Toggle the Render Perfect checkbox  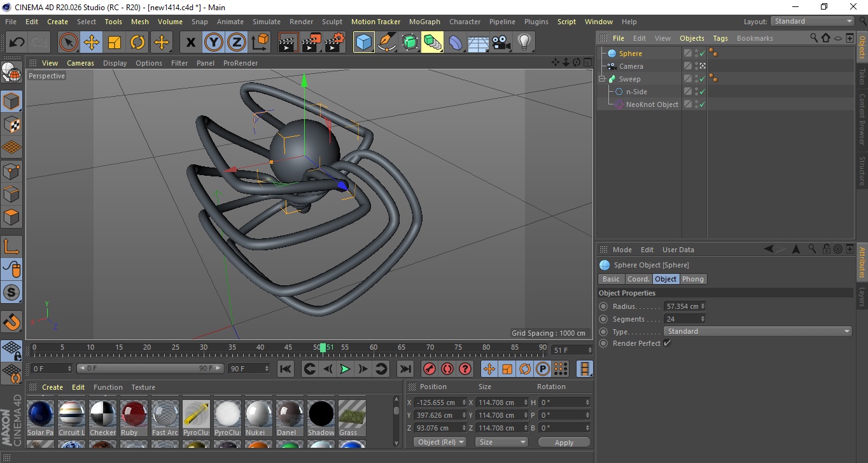[667, 343]
